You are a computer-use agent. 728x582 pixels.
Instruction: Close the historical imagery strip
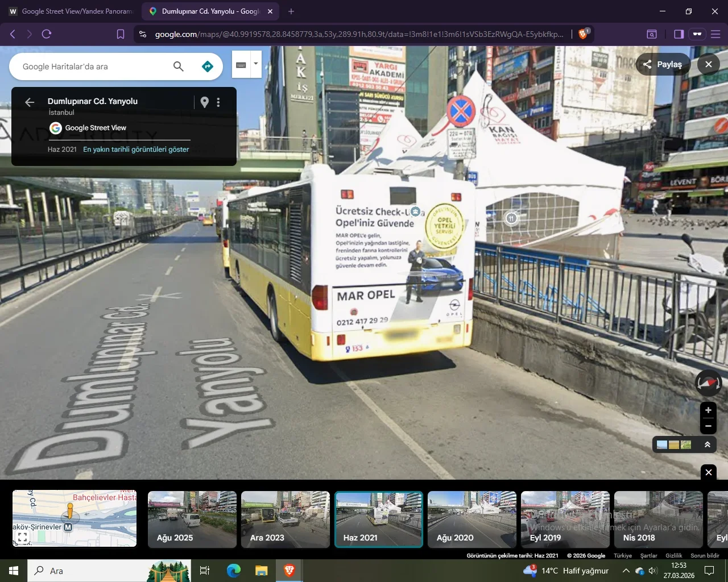[x=708, y=472]
